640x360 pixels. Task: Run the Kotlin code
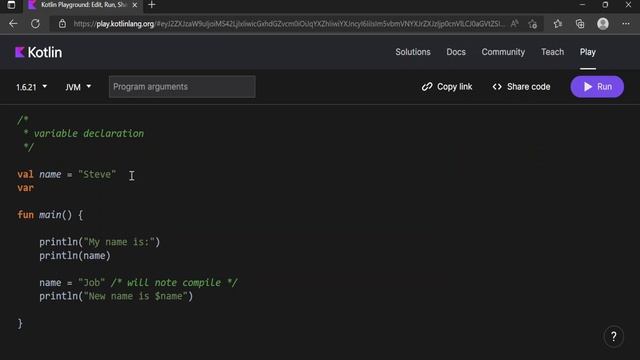pyautogui.click(x=597, y=87)
